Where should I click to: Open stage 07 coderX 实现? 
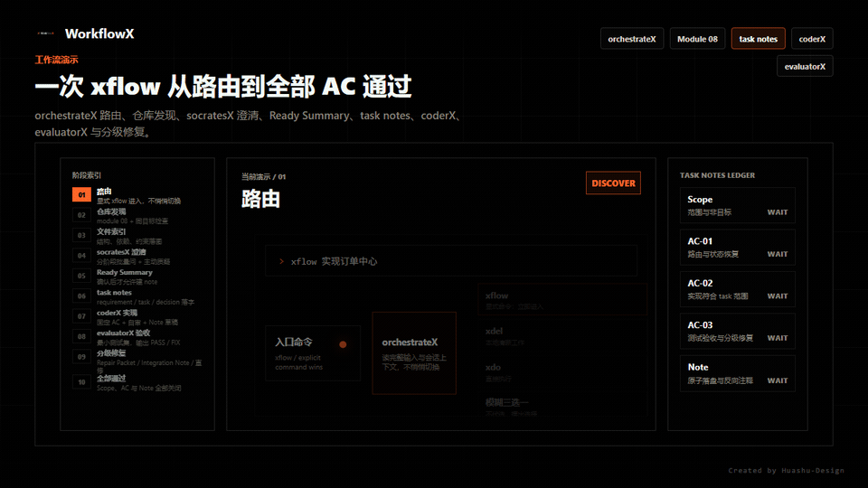(x=137, y=317)
